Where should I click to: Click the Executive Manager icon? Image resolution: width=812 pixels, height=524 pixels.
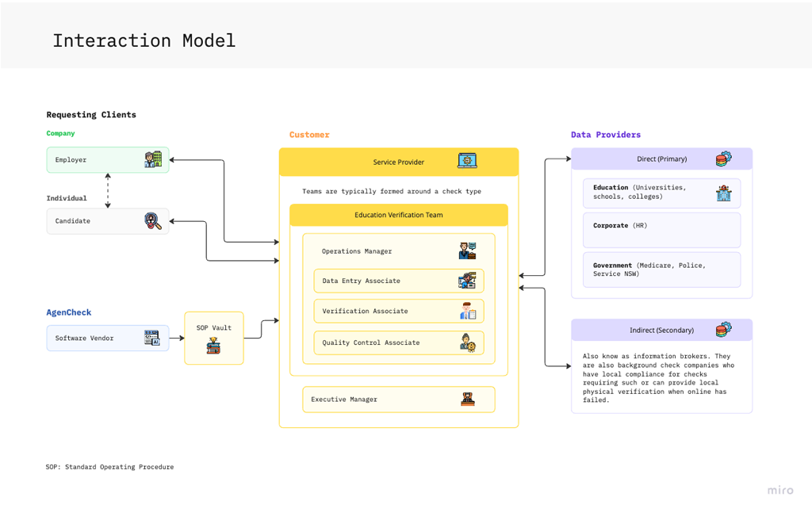click(x=468, y=400)
